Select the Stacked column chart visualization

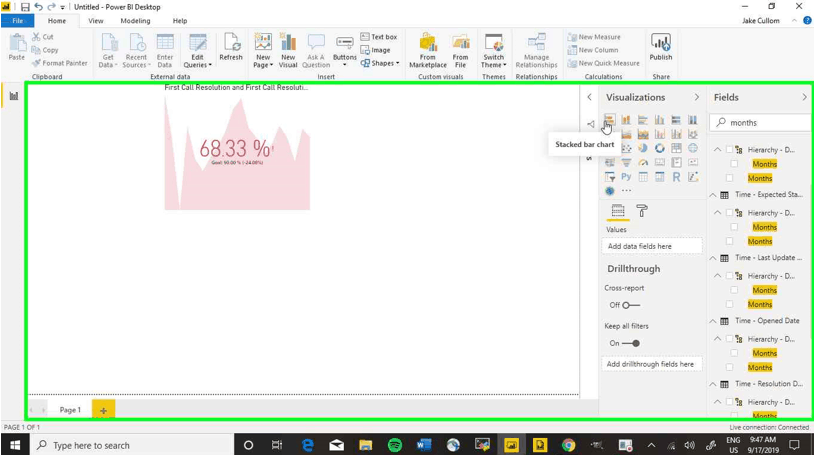[626, 120]
